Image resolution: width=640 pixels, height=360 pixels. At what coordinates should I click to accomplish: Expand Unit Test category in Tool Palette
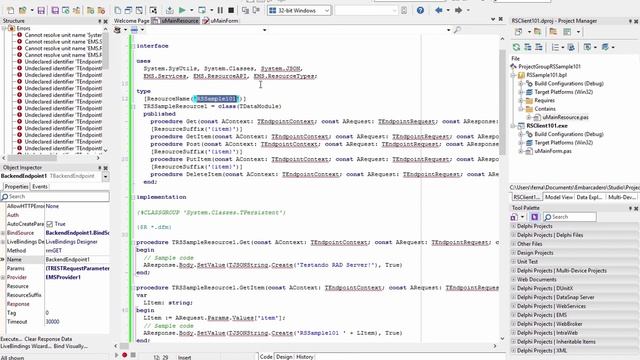(514, 262)
